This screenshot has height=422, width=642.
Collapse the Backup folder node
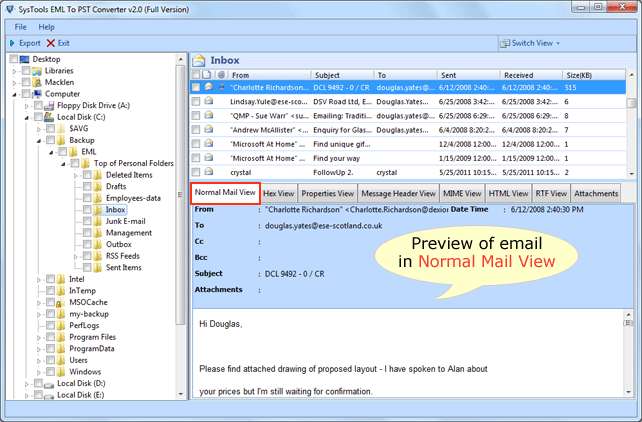tap(39, 141)
